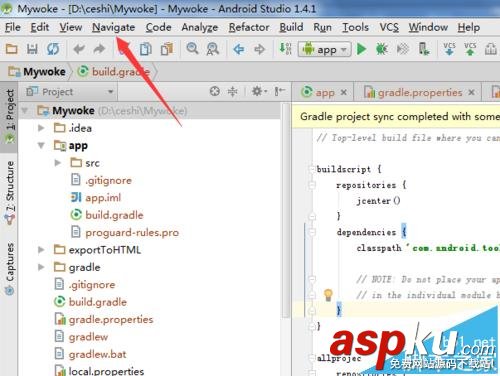Viewport: 500px width, 376px height.
Task: Open the File menu
Action: [x=13, y=27]
